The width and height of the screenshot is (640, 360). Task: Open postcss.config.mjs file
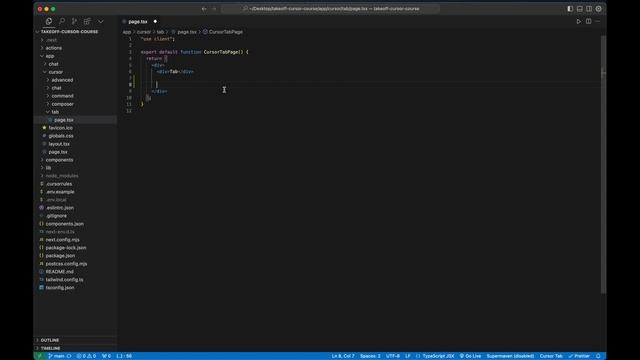[66, 264]
